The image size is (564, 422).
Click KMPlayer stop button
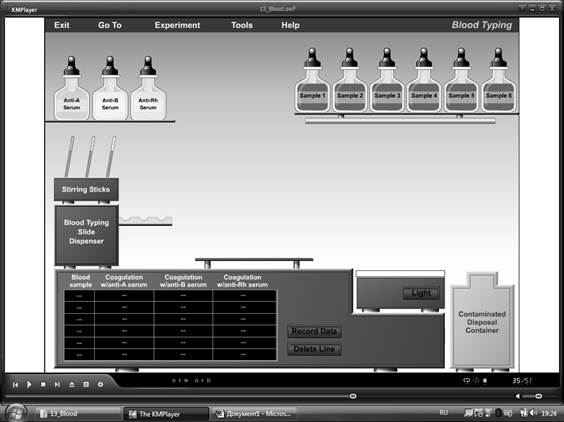(43, 385)
